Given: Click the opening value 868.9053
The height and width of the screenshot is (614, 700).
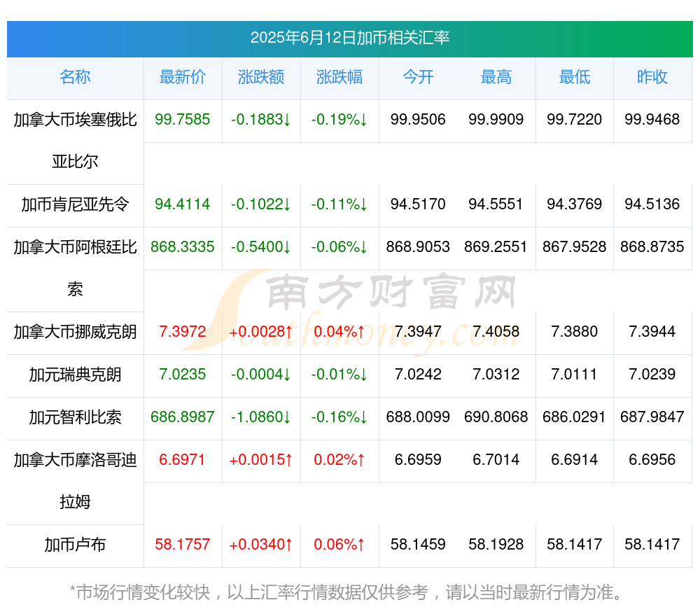Looking at the screenshot, I should (418, 247).
